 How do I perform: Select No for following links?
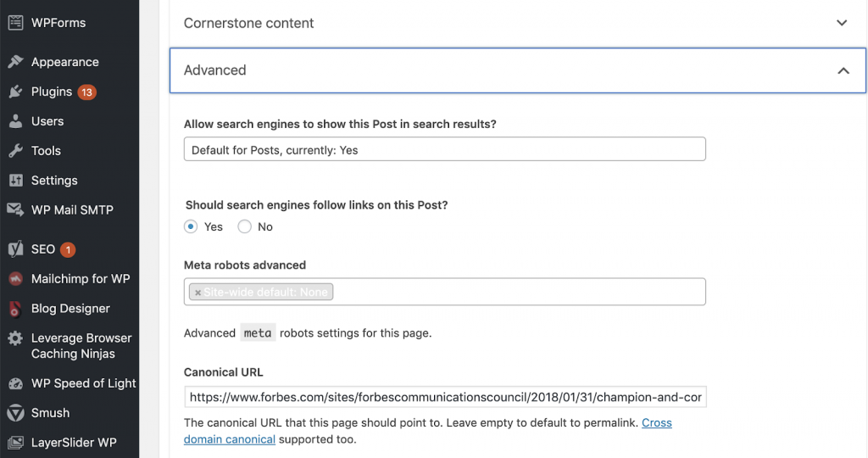245,226
